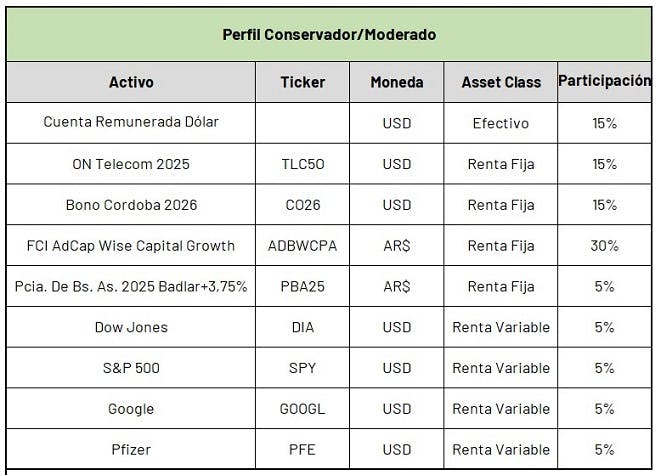661x475 pixels.
Task: Click the Bono Cordoba 2026 cell
Action: point(131,205)
